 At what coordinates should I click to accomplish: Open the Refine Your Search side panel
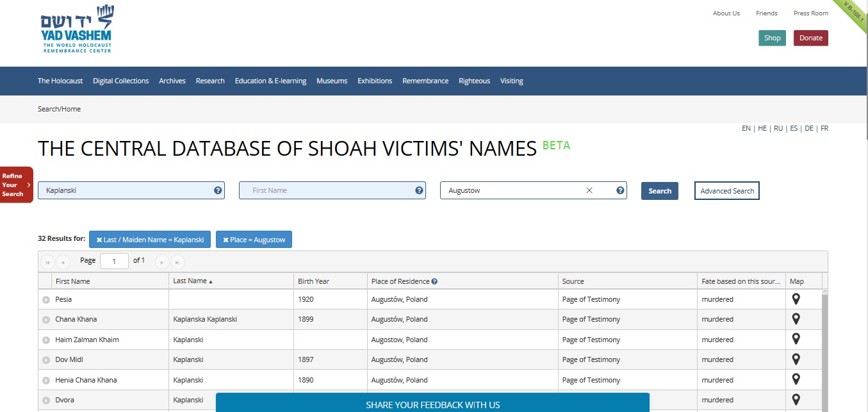[x=16, y=185]
